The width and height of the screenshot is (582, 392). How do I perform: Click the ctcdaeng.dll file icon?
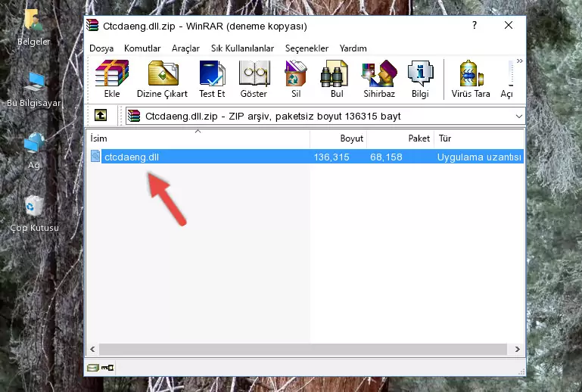pyautogui.click(x=95, y=157)
